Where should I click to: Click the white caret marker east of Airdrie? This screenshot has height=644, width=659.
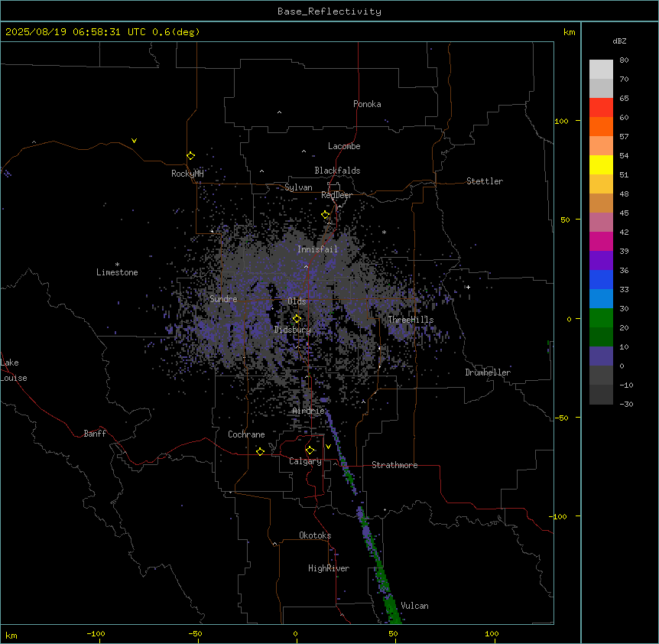(x=364, y=402)
